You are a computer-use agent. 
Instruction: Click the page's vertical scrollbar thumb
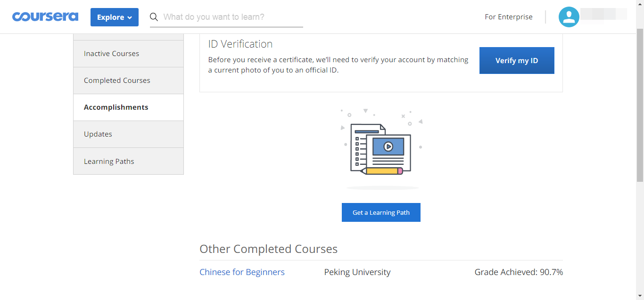[640, 105]
